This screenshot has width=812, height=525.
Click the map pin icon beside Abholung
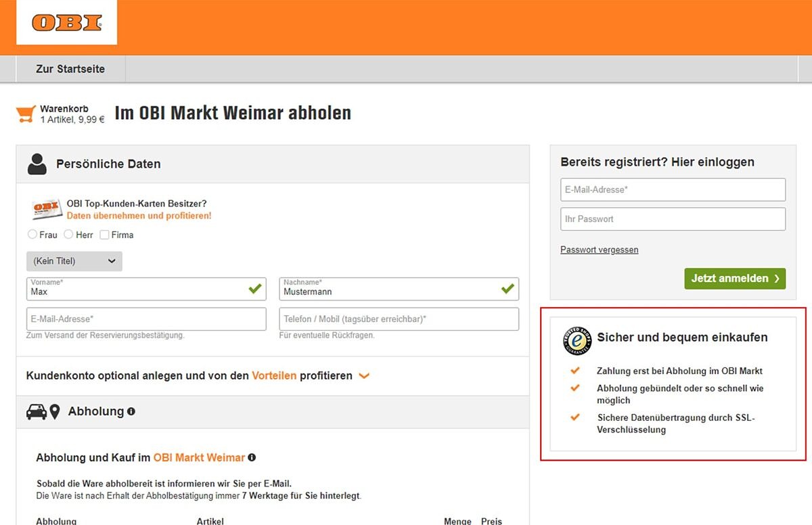(55, 411)
